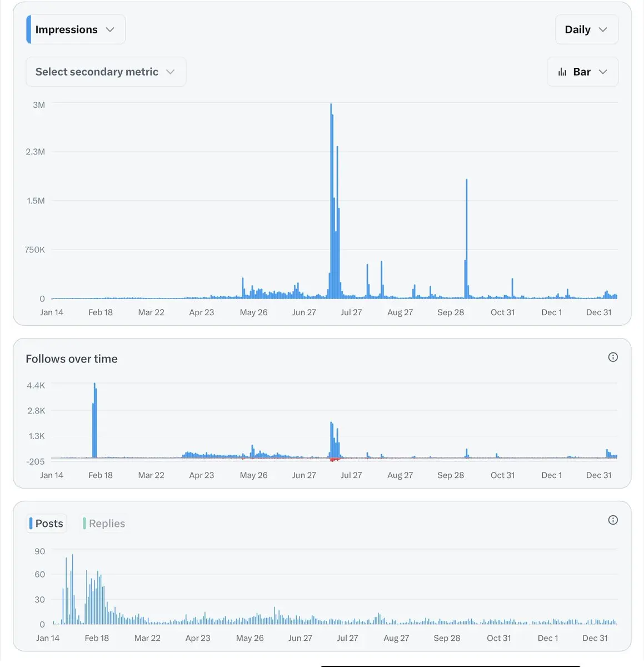
Task: Click the chevron arrow next to Daily
Action: [603, 29]
